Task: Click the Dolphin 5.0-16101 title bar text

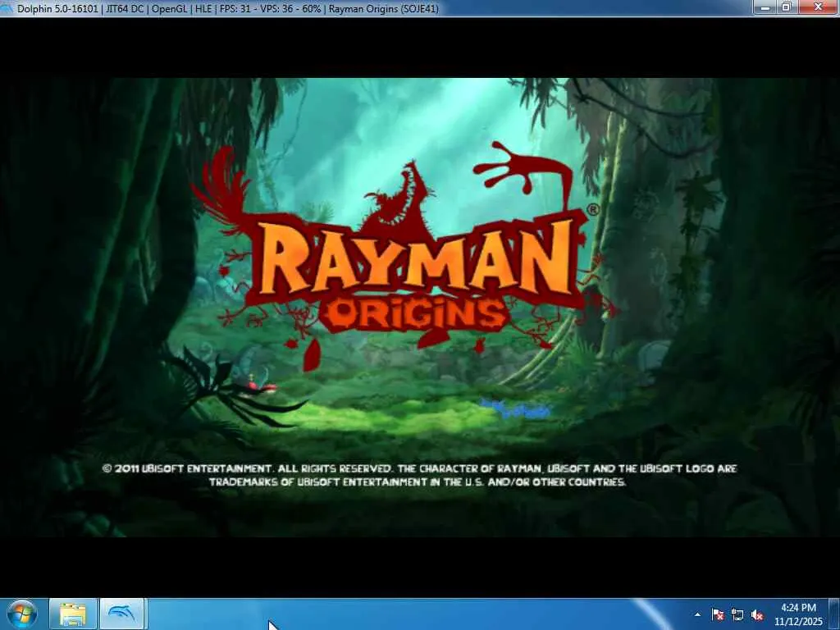Action: pyautogui.click(x=228, y=8)
